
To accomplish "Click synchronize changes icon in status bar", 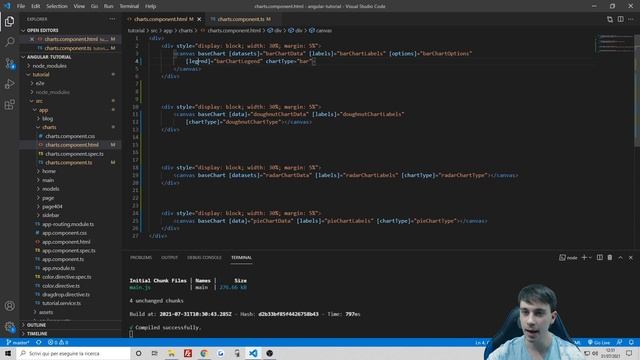I will tap(39, 342).
